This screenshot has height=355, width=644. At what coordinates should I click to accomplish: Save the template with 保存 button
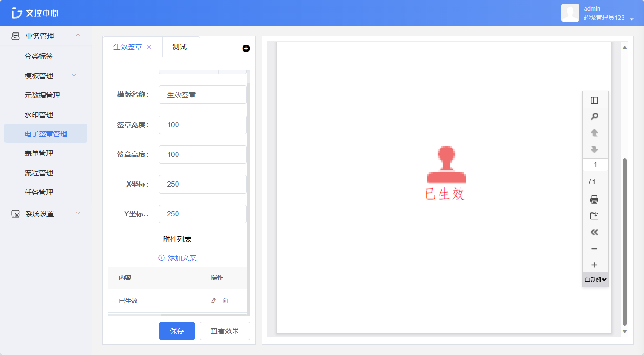point(177,330)
